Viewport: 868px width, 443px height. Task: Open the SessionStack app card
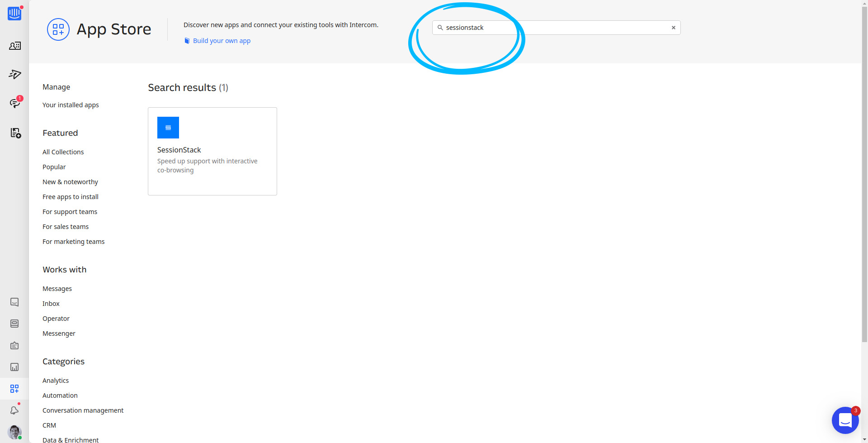pyautogui.click(x=212, y=151)
